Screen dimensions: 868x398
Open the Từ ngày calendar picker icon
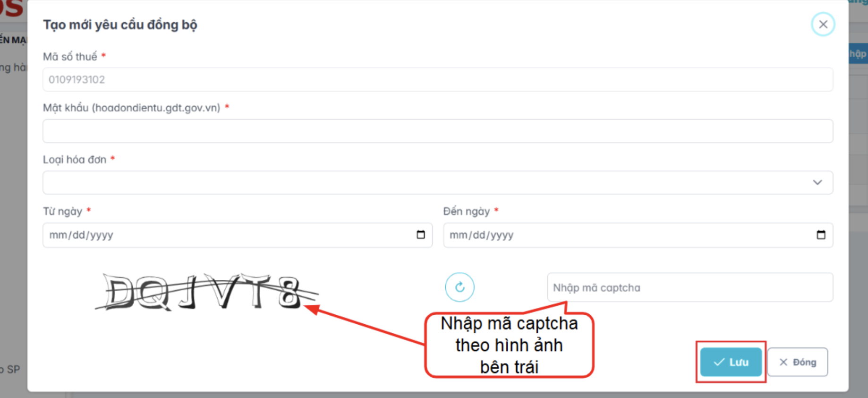[x=420, y=235]
